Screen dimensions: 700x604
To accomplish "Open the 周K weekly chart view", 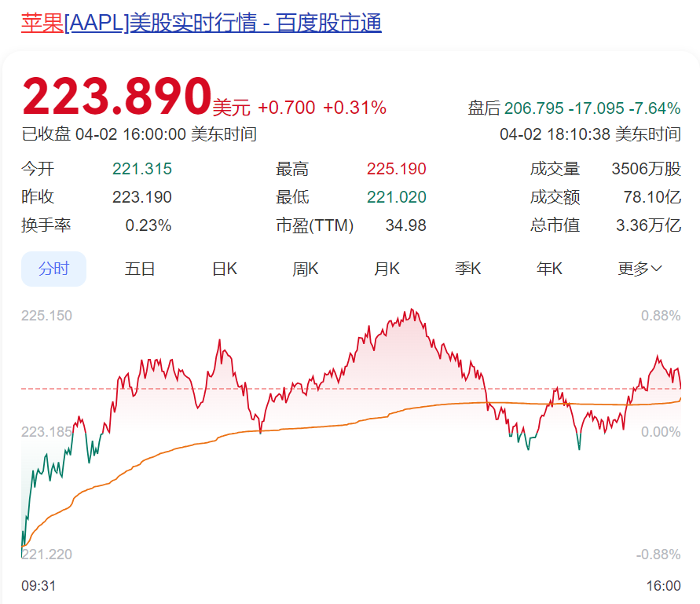I will pos(305,268).
